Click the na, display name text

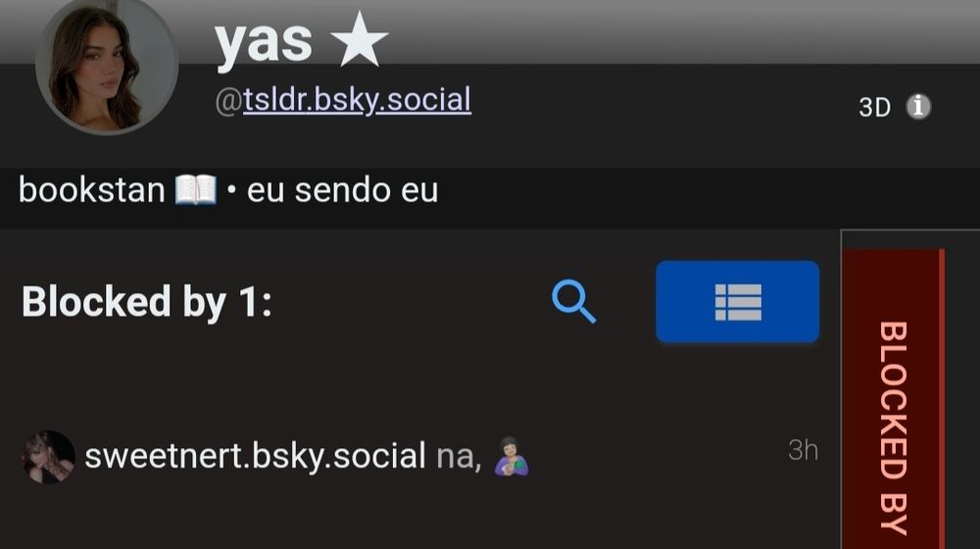tap(459, 458)
